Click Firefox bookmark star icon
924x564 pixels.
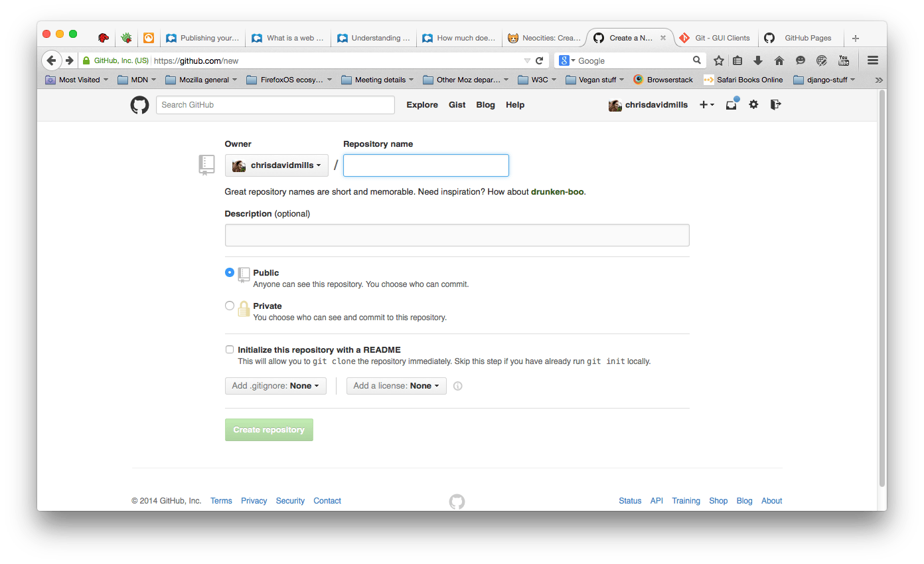coord(719,60)
